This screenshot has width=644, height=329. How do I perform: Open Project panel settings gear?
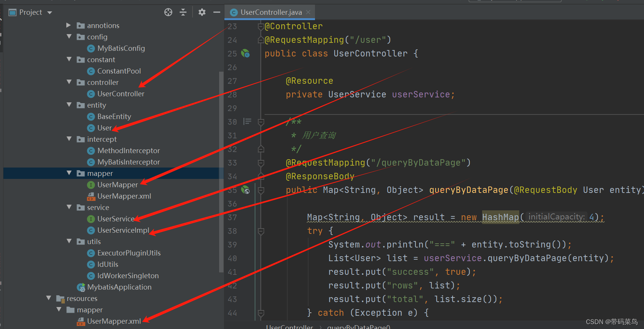pyautogui.click(x=202, y=13)
